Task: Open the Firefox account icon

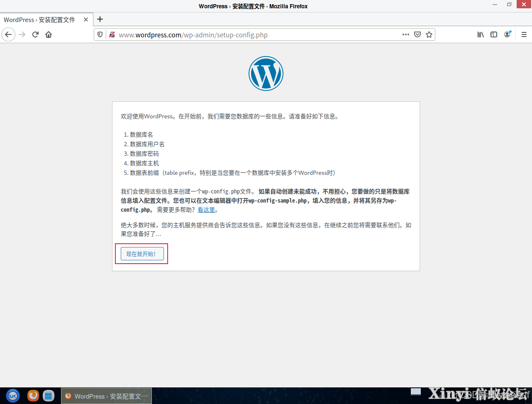Action: [x=507, y=35]
